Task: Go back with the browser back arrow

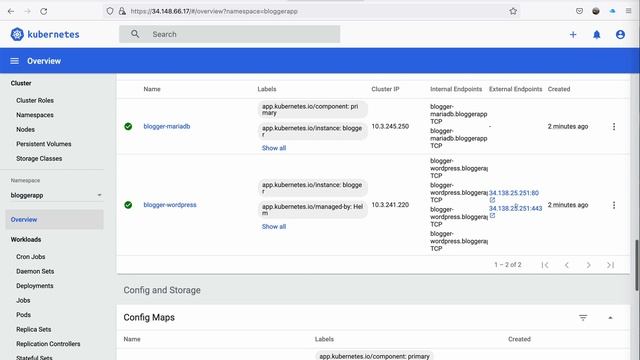Action: click(x=11, y=11)
